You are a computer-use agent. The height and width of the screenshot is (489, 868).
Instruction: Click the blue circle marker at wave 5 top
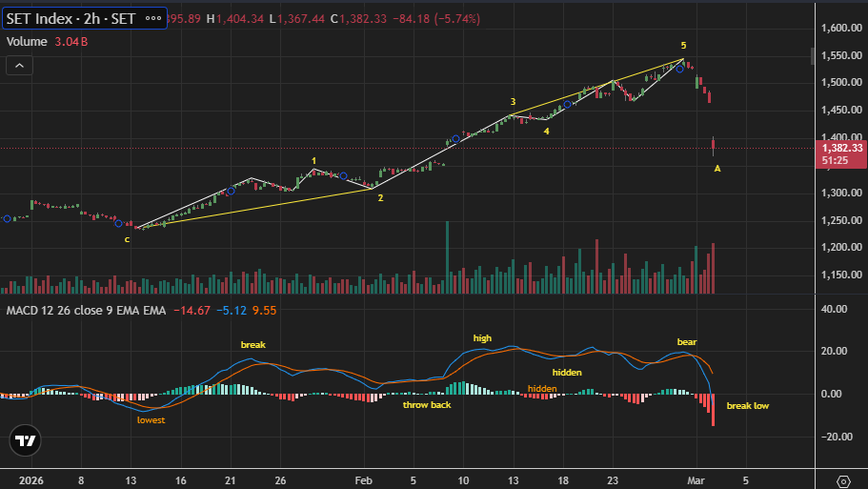click(x=679, y=69)
